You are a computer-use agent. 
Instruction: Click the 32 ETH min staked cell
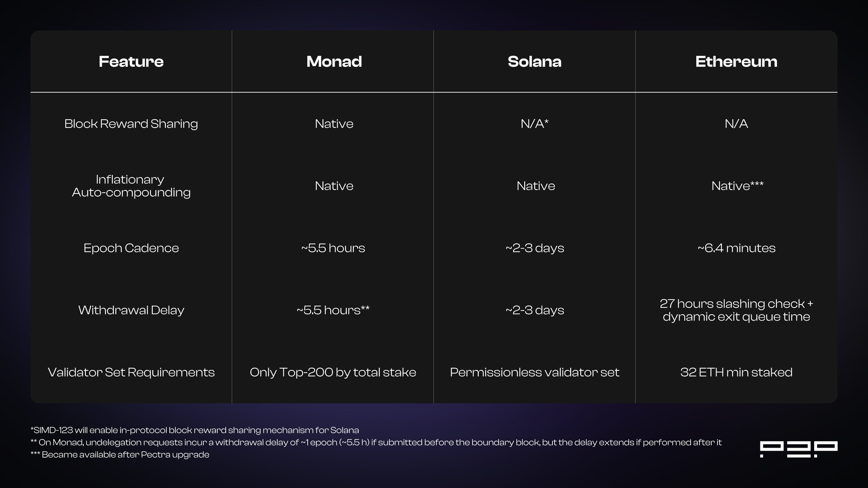[736, 372]
